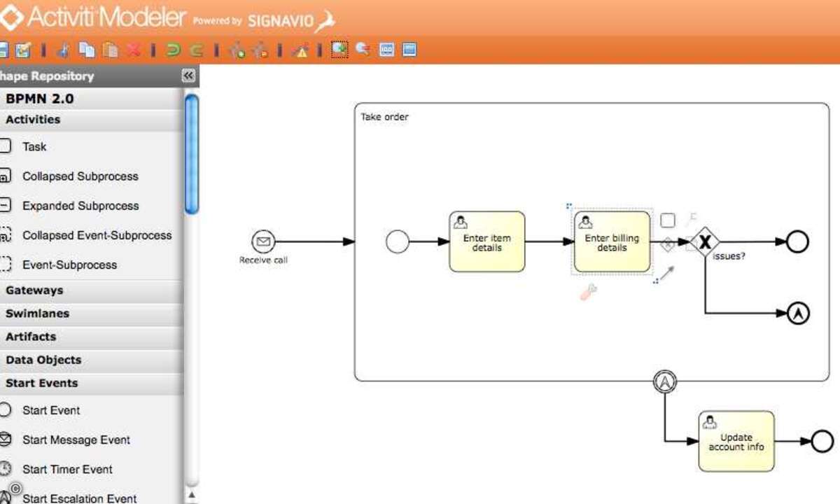Expand the Swimlanes section
The width and height of the screenshot is (840, 504).
pos(92,314)
